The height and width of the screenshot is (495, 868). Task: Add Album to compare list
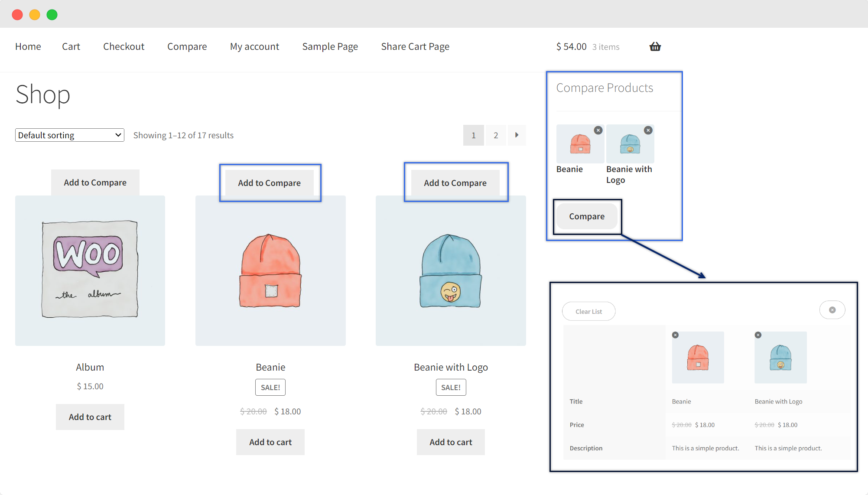(95, 182)
